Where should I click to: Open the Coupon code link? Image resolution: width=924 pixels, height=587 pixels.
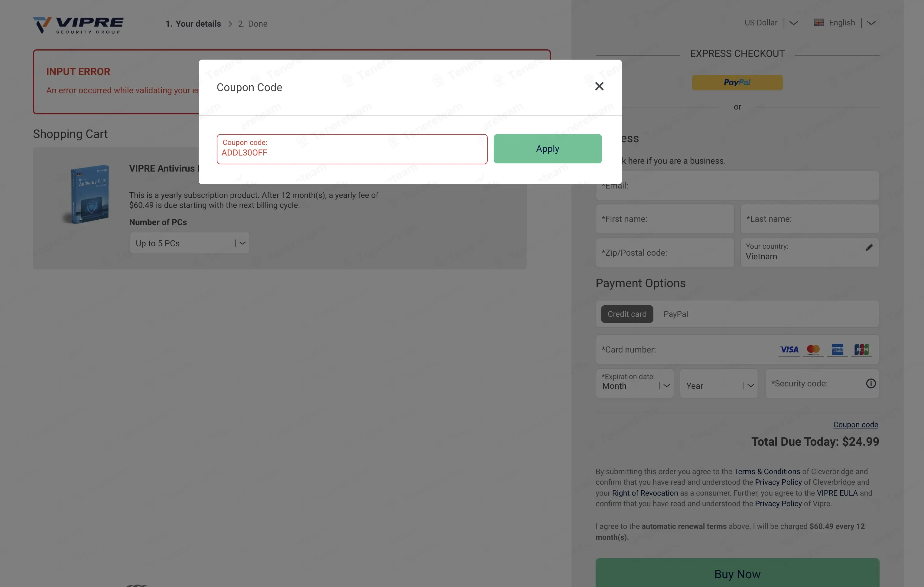coord(855,425)
